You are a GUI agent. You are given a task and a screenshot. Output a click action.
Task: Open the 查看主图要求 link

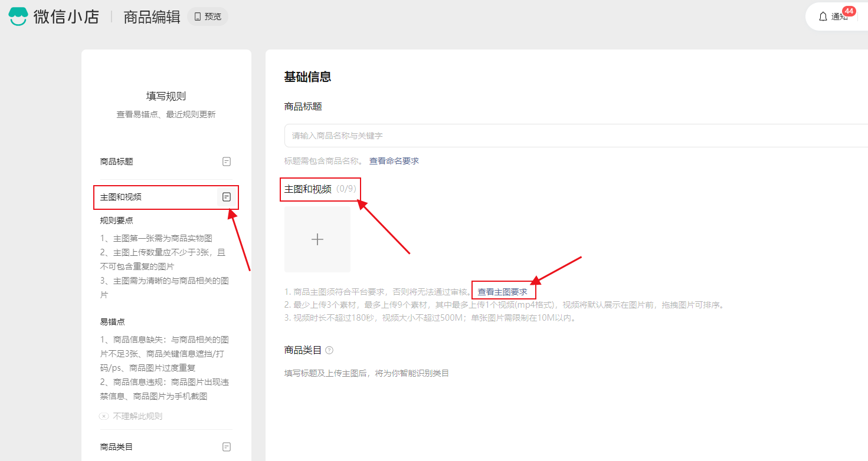tap(503, 292)
